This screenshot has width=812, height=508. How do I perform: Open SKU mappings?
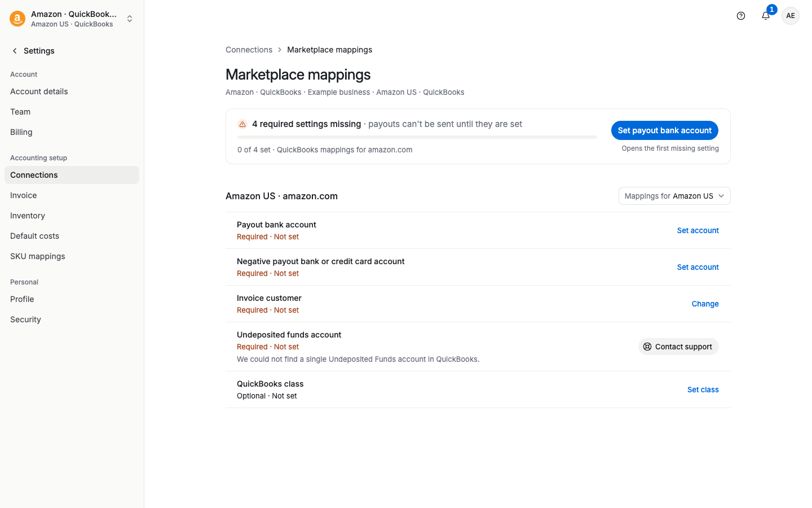pyautogui.click(x=72, y=256)
